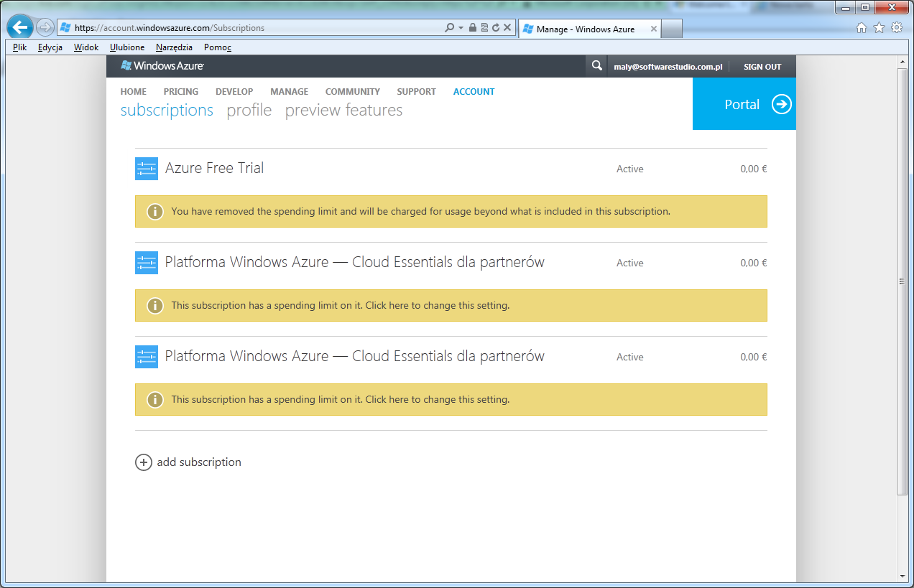This screenshot has width=914, height=588.
Task: Refresh the page with the reload icon
Action: click(495, 28)
